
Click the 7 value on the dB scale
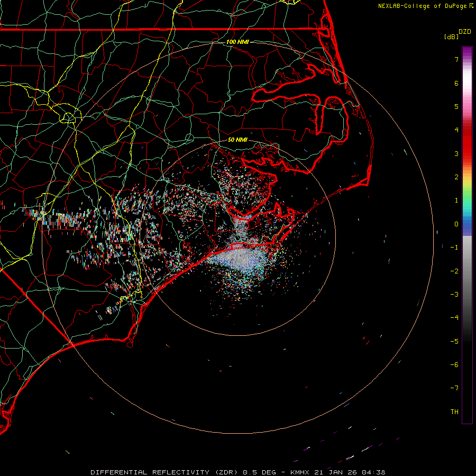pyautogui.click(x=456, y=60)
